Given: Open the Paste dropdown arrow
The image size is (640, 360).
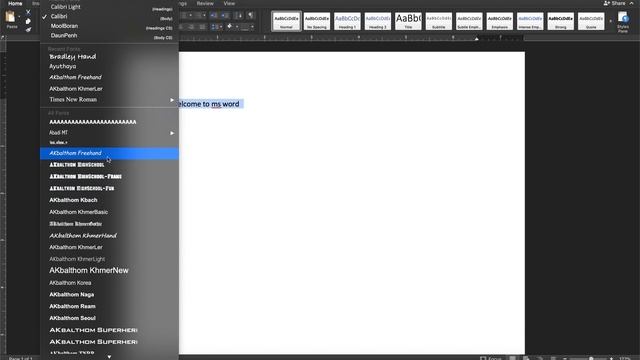Looking at the screenshot, I should (19, 17).
